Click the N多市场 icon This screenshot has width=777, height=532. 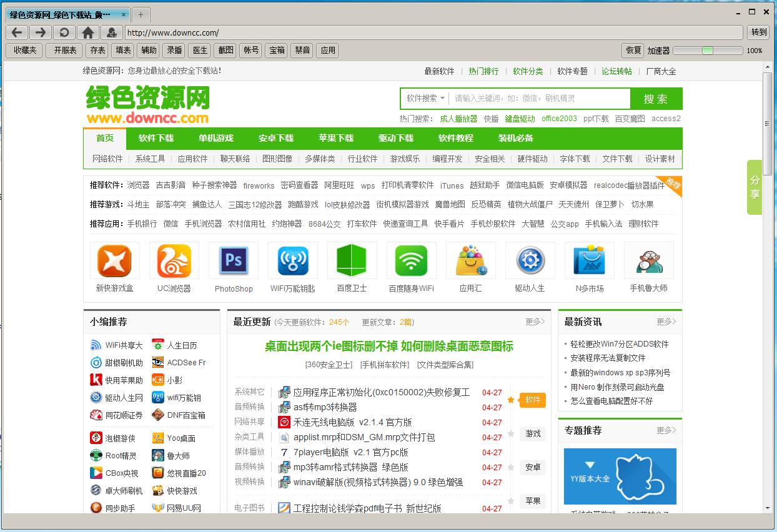(x=589, y=260)
